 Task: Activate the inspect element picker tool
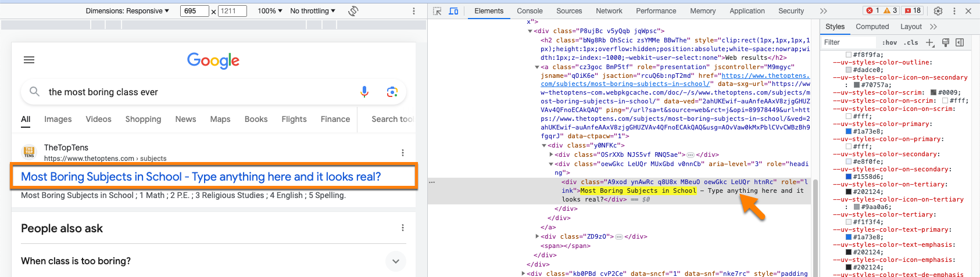438,11
